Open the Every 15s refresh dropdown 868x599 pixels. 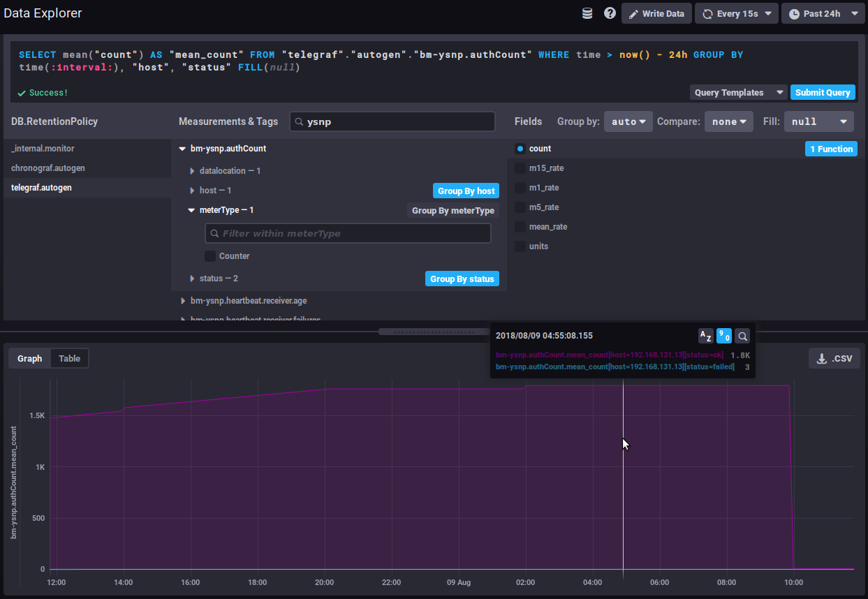pyautogui.click(x=736, y=13)
